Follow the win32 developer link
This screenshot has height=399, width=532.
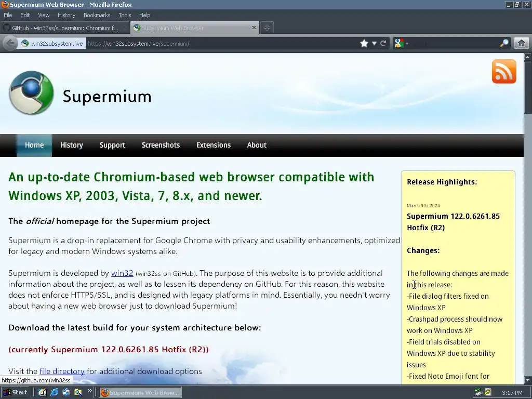point(122,273)
